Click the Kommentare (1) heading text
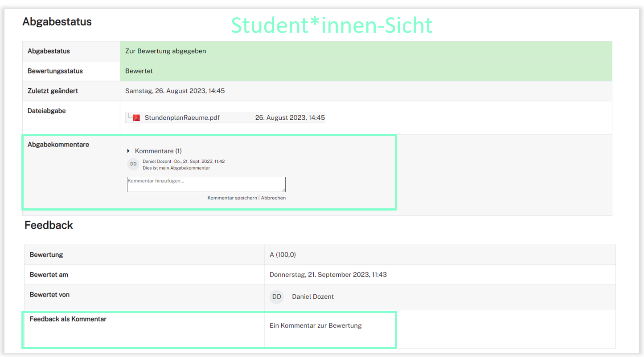The image size is (644, 357). [158, 151]
